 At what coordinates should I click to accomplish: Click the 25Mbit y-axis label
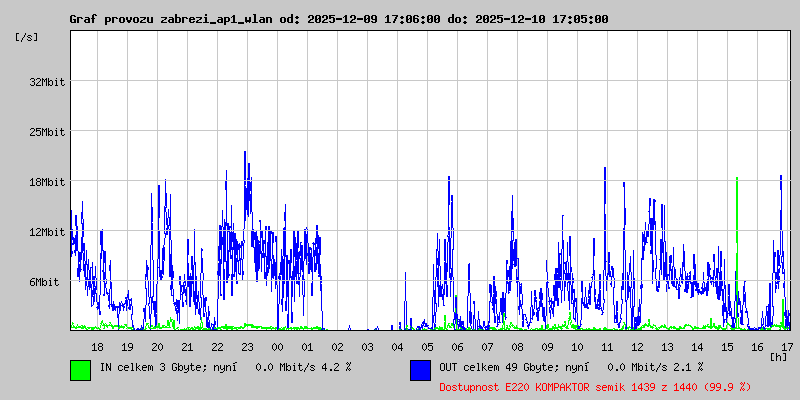[47, 132]
